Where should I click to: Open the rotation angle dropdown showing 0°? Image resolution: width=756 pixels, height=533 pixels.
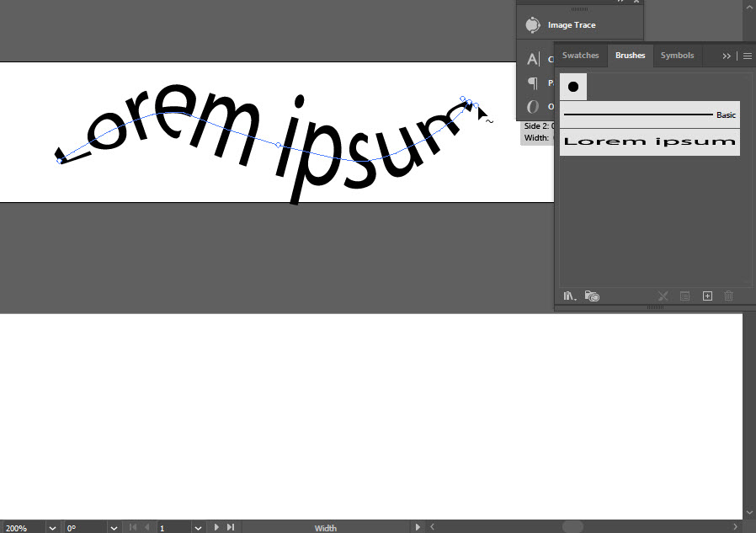click(x=114, y=526)
